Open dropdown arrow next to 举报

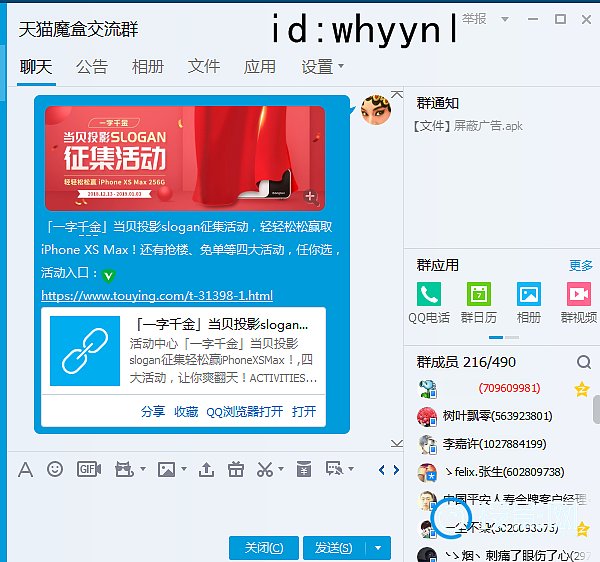coord(505,19)
